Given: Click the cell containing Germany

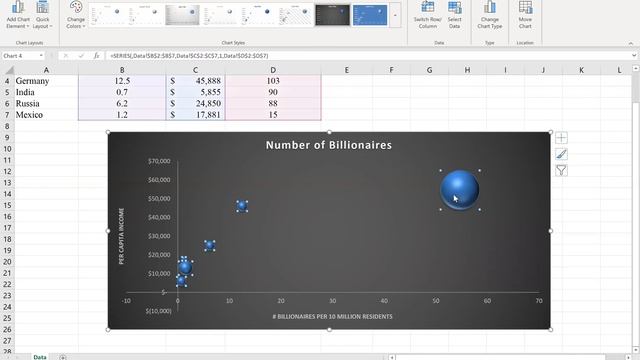Looking at the screenshot, I should pyautogui.click(x=46, y=81).
